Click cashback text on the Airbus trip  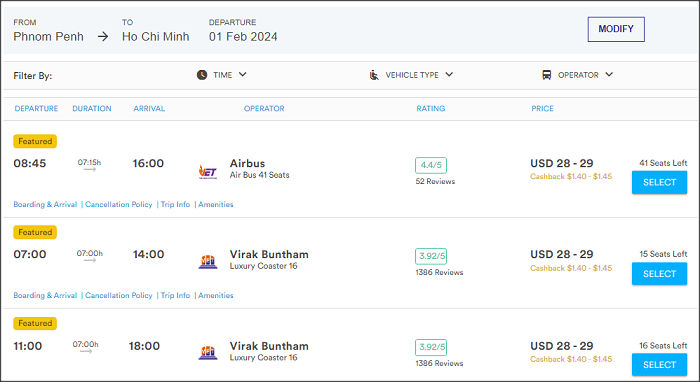tap(571, 176)
